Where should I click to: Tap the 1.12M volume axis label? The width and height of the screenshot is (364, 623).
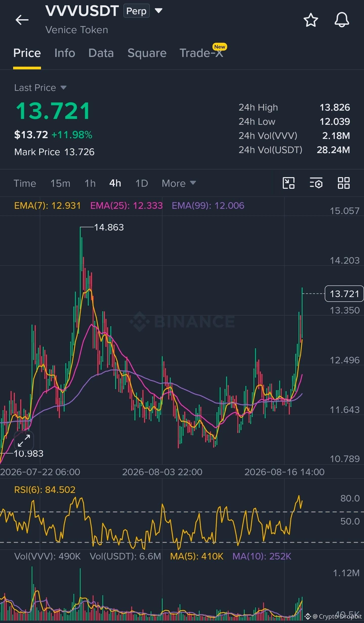pyautogui.click(x=346, y=573)
